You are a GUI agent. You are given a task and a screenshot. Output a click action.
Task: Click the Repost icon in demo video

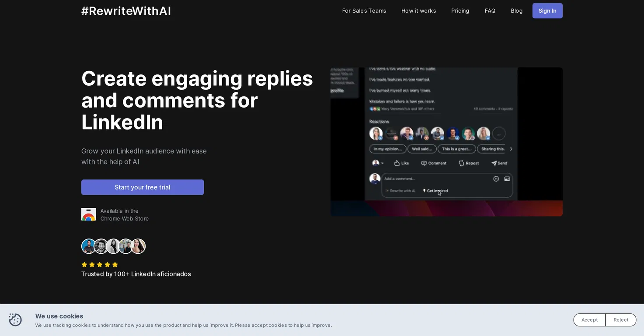point(461,163)
